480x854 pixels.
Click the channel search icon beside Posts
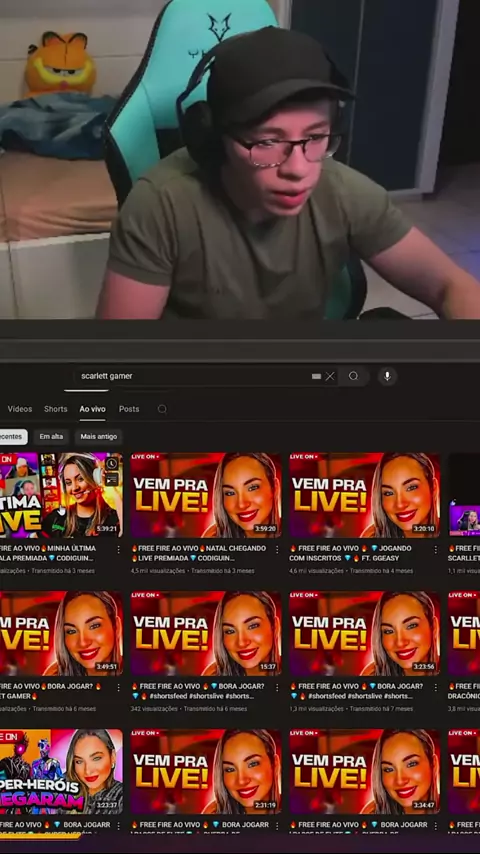pos(162,409)
